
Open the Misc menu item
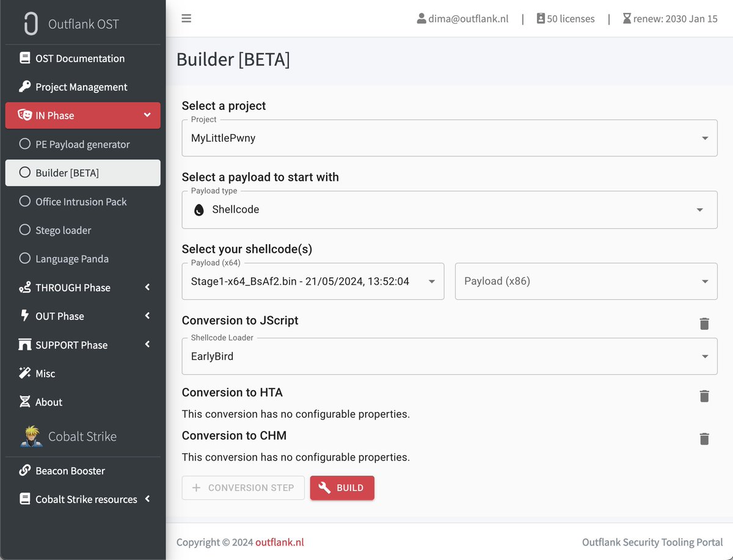pos(83,373)
